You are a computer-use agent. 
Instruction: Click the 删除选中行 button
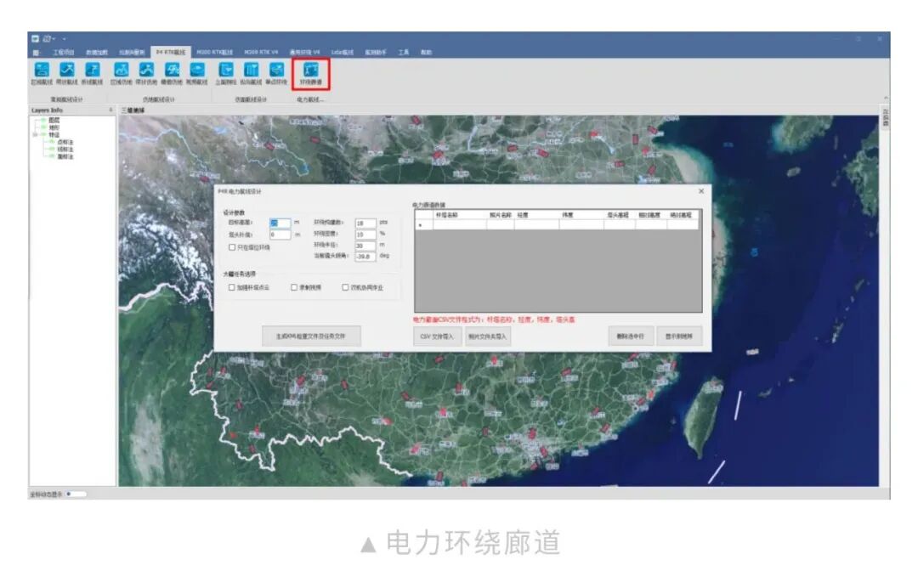(631, 336)
